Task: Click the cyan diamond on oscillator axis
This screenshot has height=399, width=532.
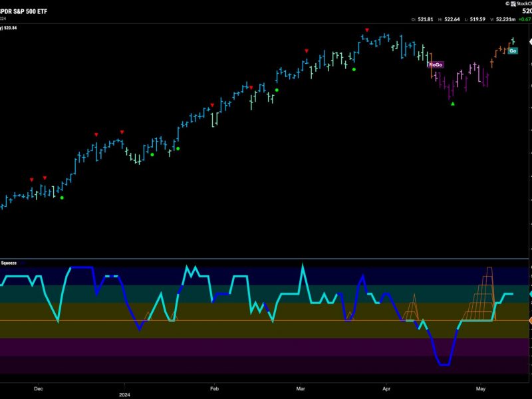Action: pyautogui.click(x=530, y=294)
